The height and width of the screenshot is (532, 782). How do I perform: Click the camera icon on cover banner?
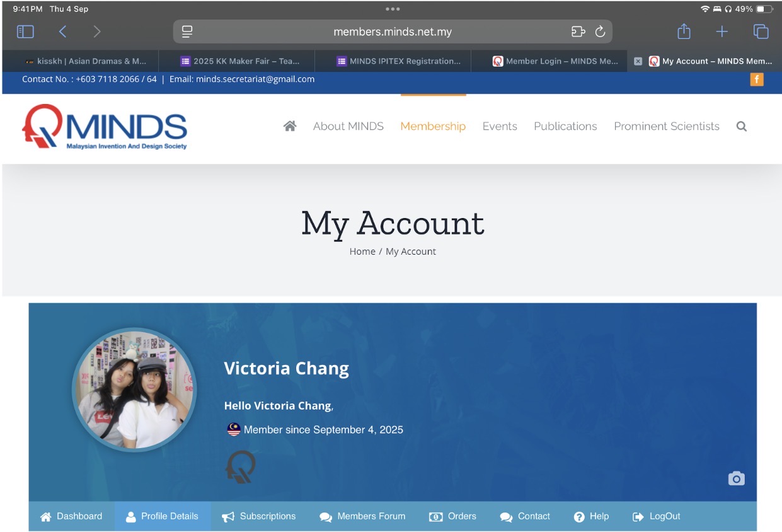[736, 478]
